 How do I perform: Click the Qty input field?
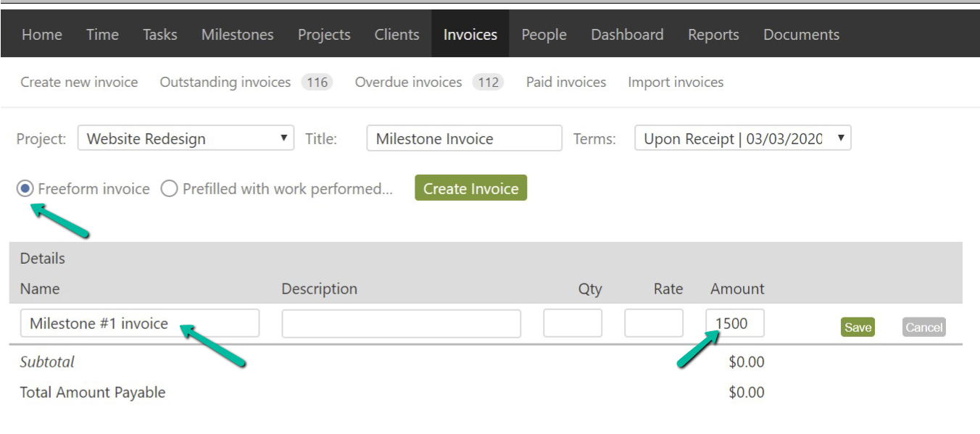coord(572,322)
